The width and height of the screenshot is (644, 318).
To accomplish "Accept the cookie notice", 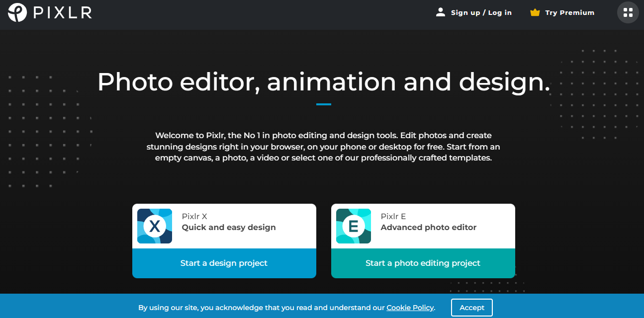I will pos(471,307).
